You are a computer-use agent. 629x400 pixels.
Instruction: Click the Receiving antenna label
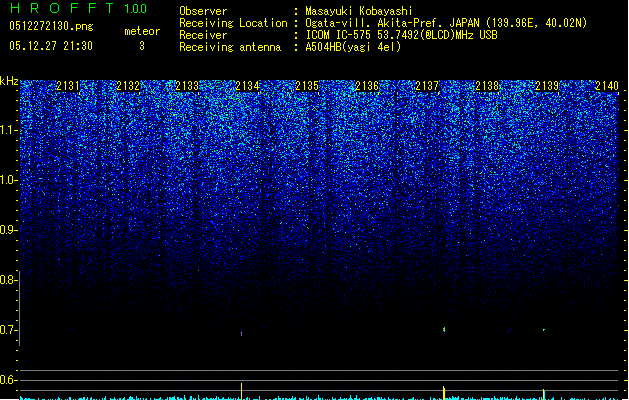[230, 47]
